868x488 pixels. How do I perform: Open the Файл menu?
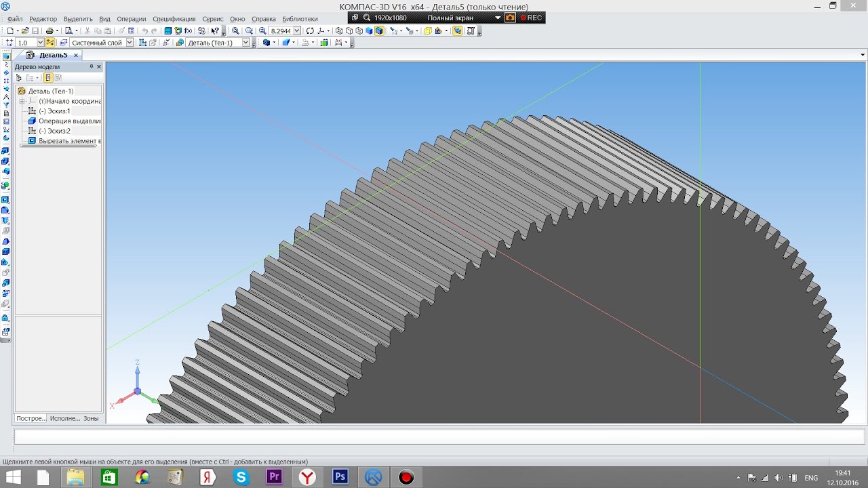[x=15, y=19]
